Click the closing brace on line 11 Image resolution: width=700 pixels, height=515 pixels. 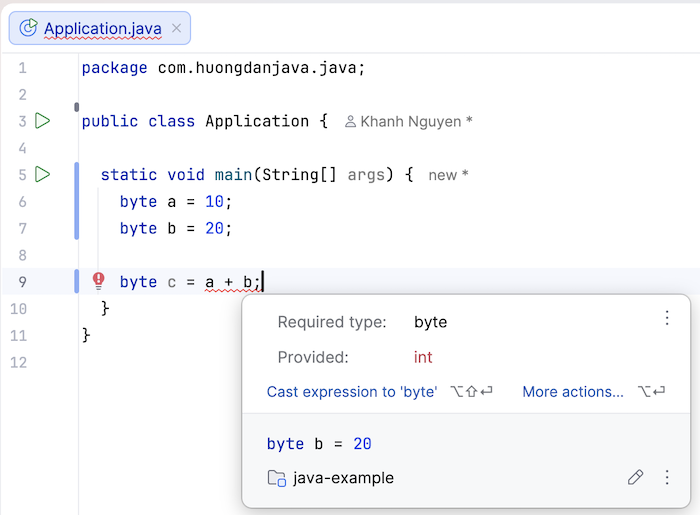pos(86,335)
